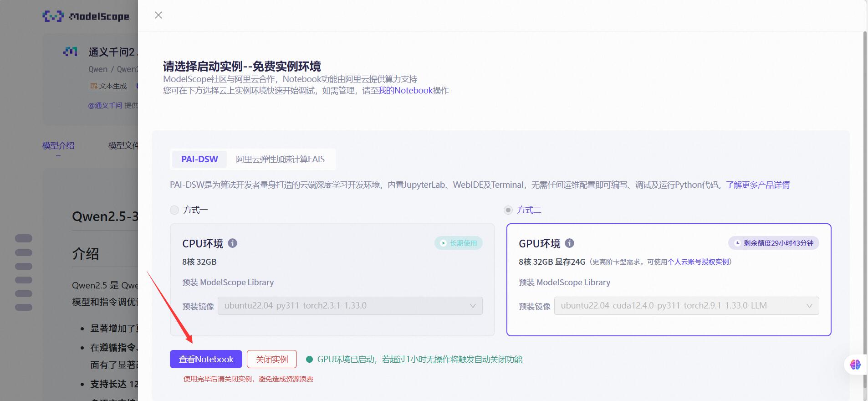Click the last sidebar outline pill
The width and height of the screenshot is (868, 401).
pos(24,307)
